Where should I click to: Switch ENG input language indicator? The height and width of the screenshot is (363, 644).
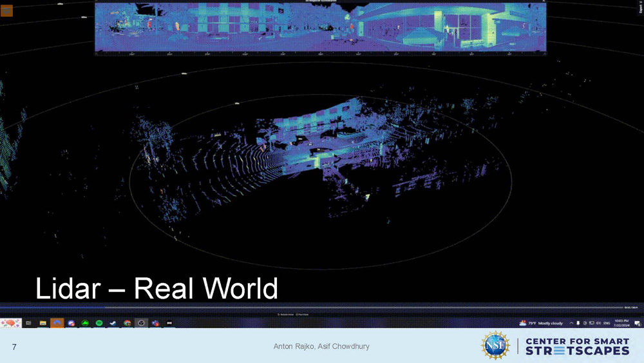pos(607,323)
